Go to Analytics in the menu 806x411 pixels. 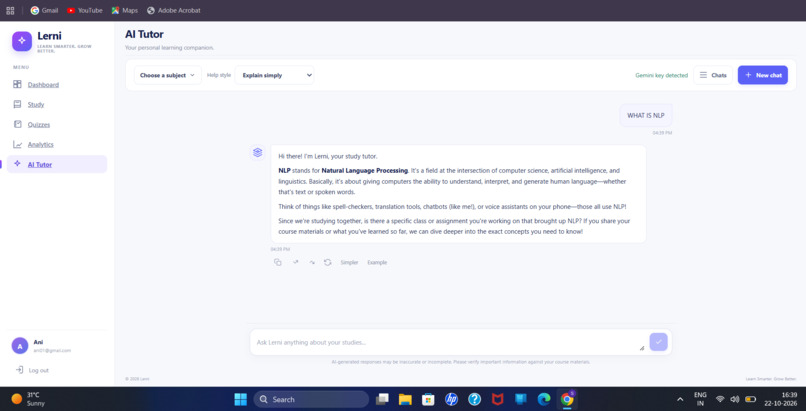pyautogui.click(x=41, y=144)
